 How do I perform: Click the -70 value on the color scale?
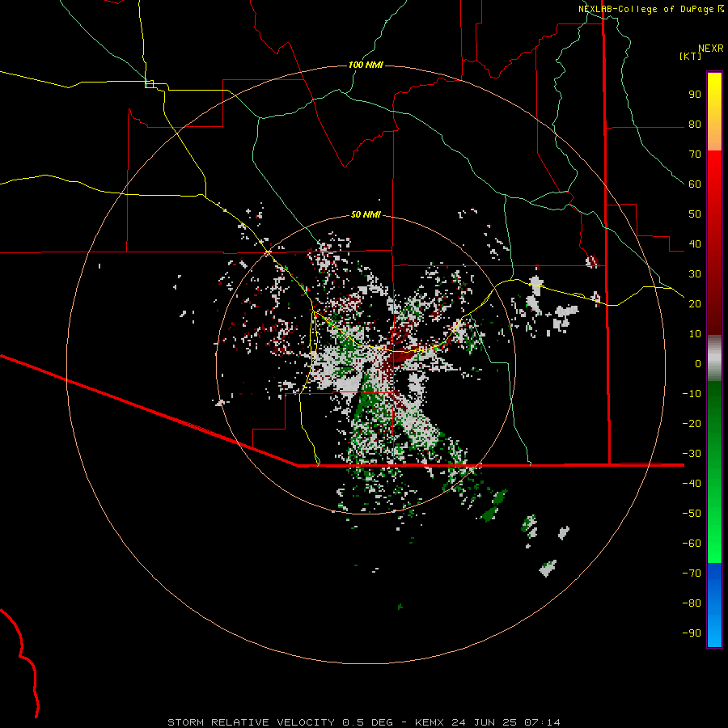[692, 573]
